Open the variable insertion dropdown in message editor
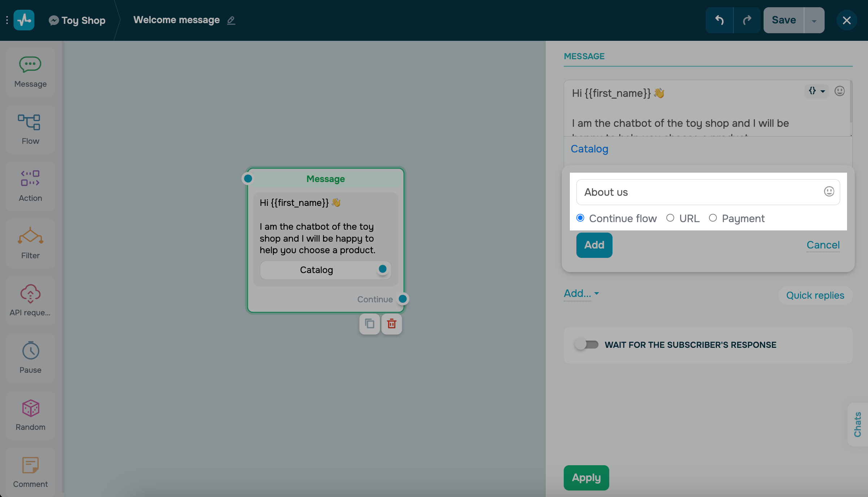 (x=817, y=91)
